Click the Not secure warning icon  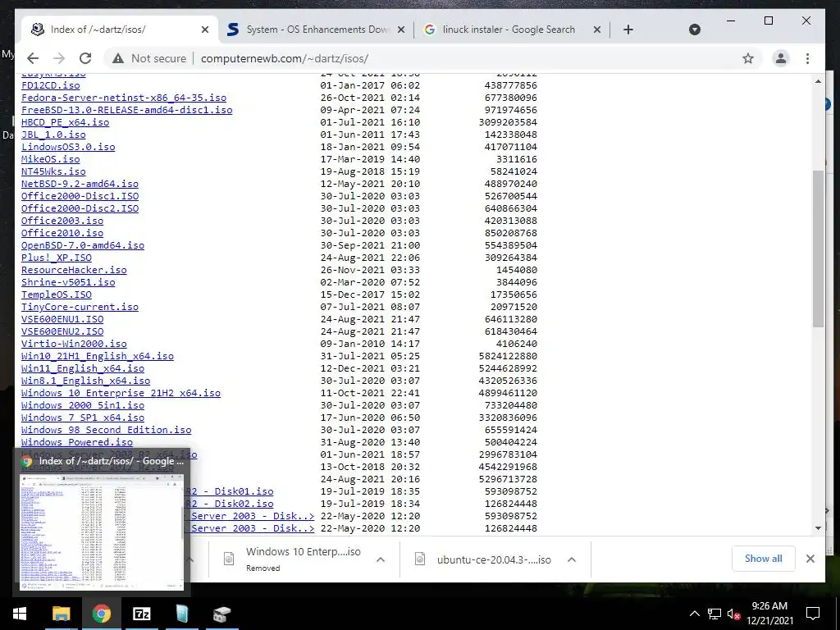point(118,58)
